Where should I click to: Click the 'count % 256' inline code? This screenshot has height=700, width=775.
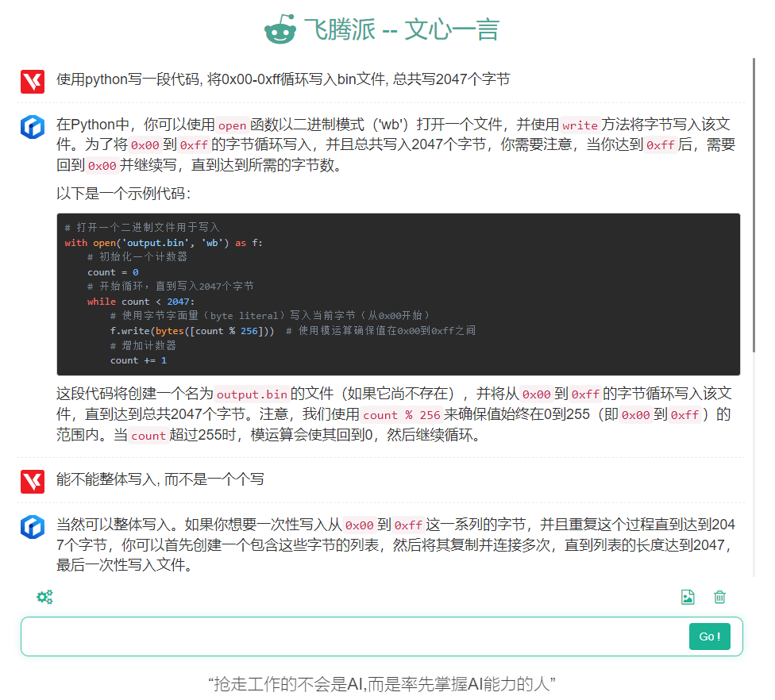pyautogui.click(x=402, y=415)
